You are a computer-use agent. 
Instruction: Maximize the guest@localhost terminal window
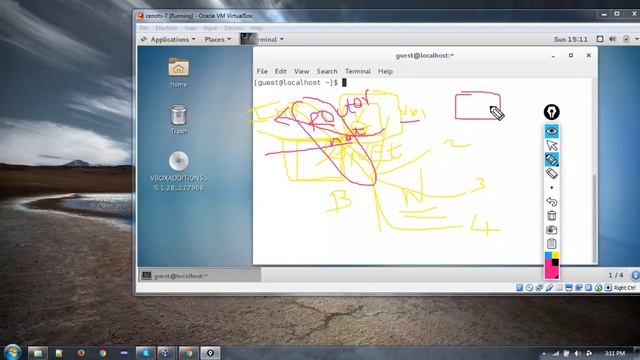pos(571,56)
